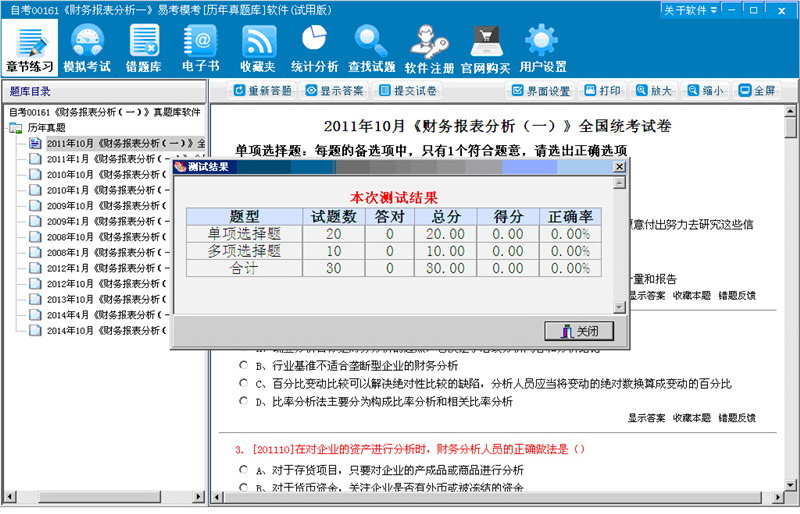
Task: Click the 重新答题 redo answers toolbar button
Action: [262, 91]
